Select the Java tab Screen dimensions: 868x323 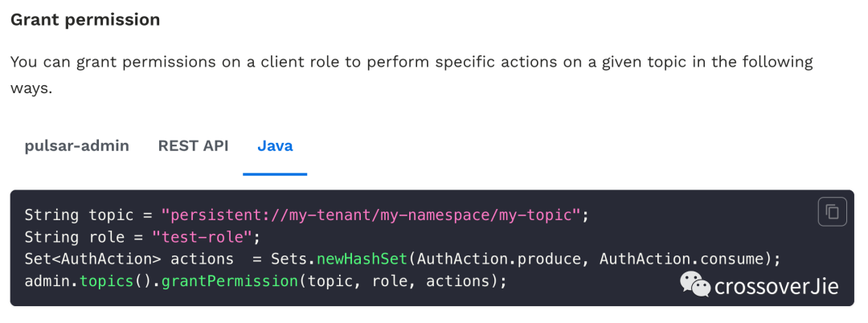coord(275,146)
